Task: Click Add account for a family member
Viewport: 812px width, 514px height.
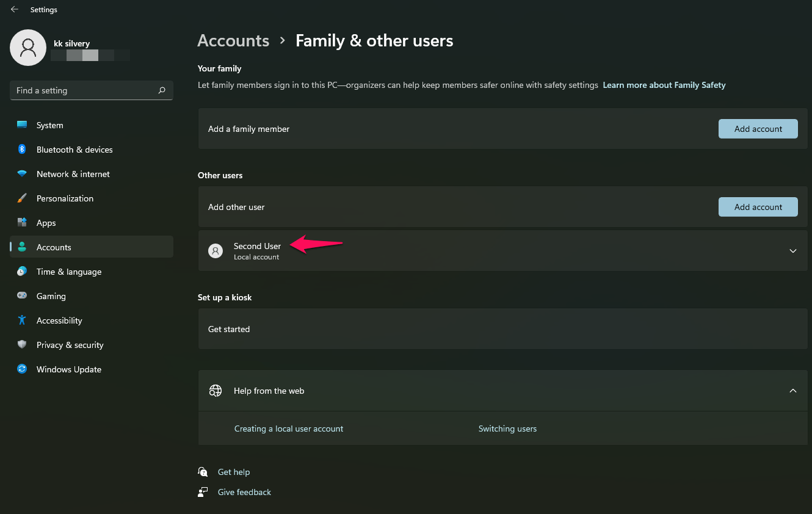Action: click(x=758, y=129)
